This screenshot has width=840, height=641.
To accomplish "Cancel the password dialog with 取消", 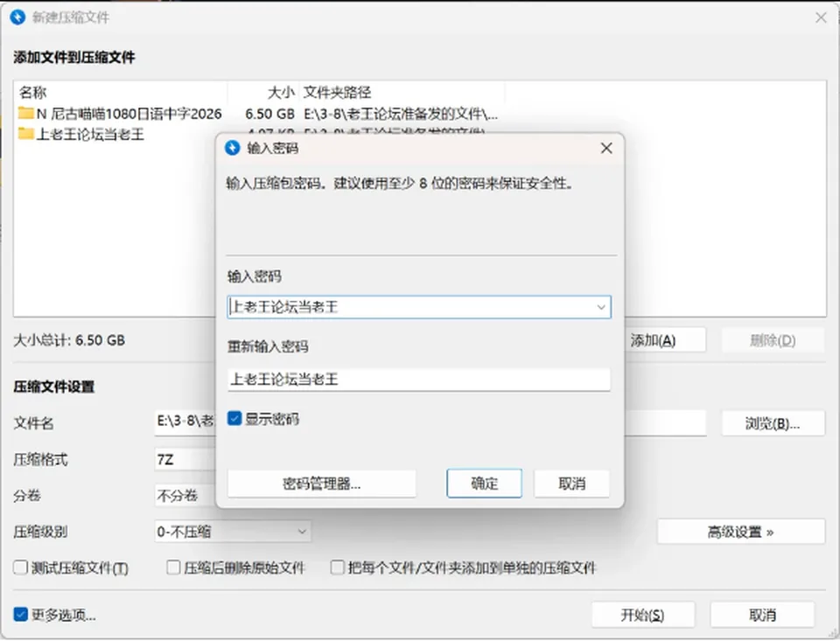I will pyautogui.click(x=571, y=484).
